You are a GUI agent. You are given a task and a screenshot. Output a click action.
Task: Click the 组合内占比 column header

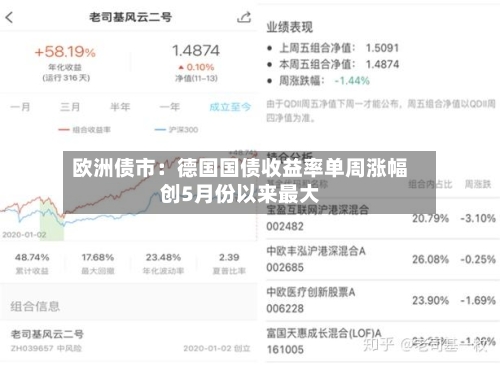(x=430, y=184)
